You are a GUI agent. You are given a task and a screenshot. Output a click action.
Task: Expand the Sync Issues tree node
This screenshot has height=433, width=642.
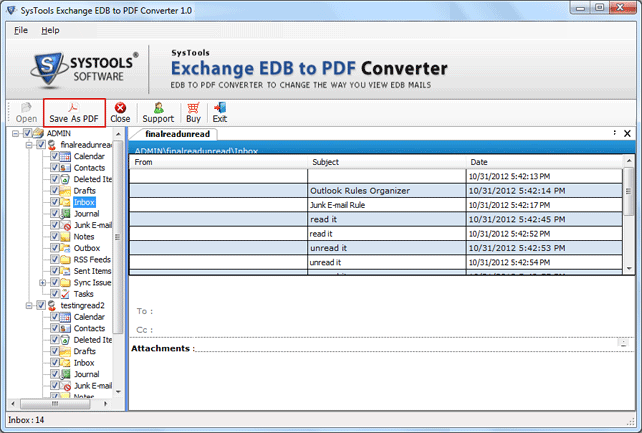(x=43, y=282)
